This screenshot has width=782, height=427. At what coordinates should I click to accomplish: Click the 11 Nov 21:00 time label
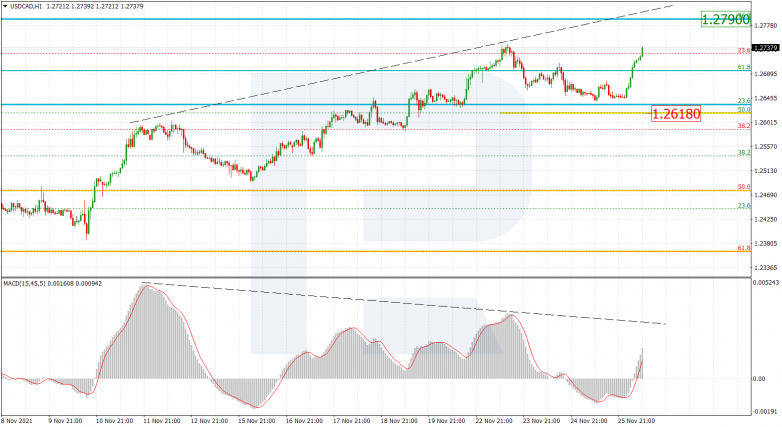click(x=161, y=421)
